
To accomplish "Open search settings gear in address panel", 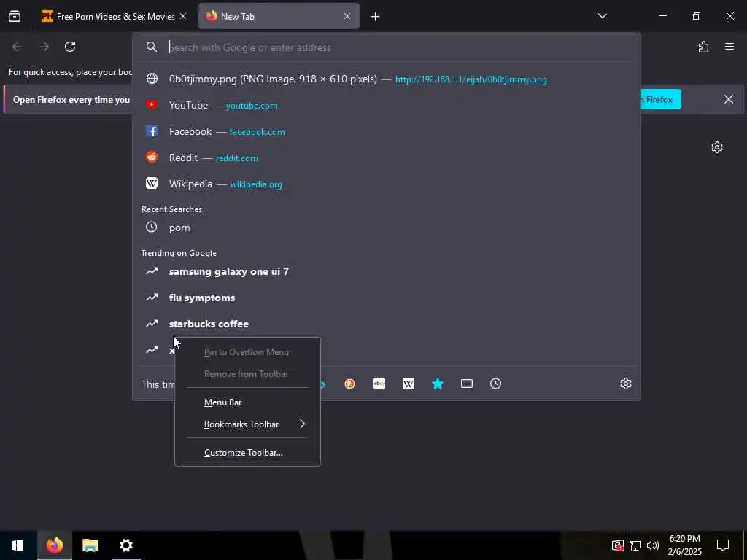I will [625, 384].
